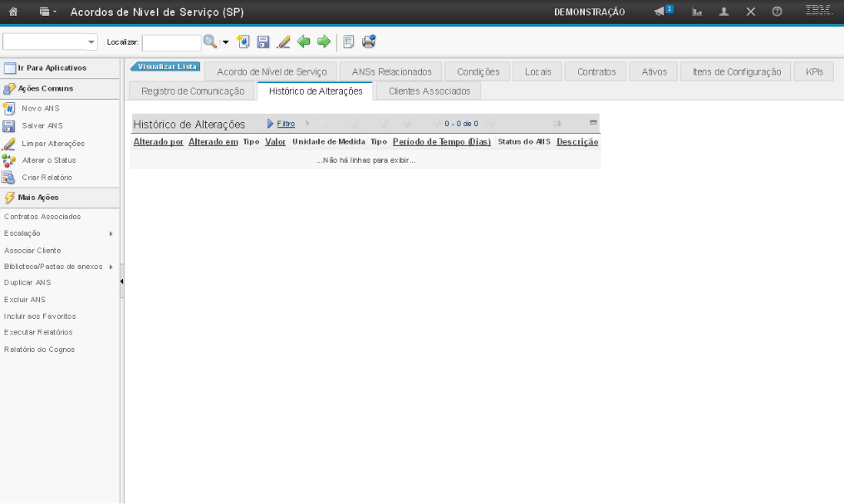844x504 pixels.
Task: Click the Save floppy disk toolbar icon
Action: click(x=263, y=42)
